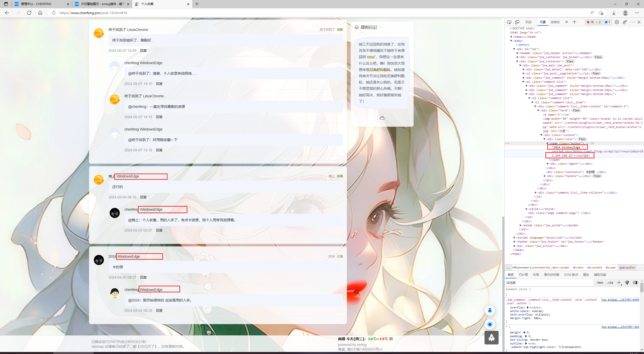Open a new browser tab
The height and width of the screenshot is (354, 644).
point(197,4)
